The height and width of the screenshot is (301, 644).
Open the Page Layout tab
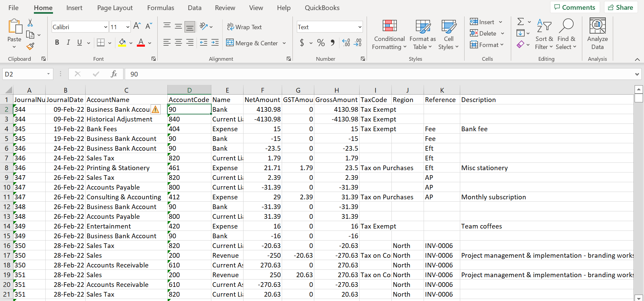115,8
